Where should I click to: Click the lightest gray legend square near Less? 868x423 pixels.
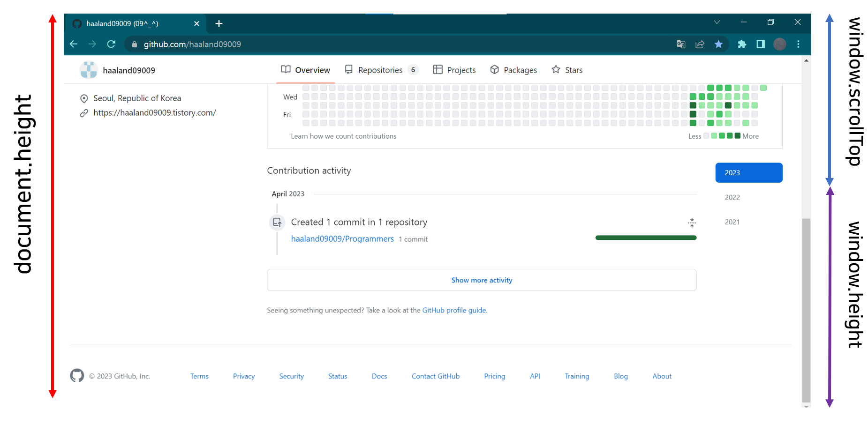[706, 136]
